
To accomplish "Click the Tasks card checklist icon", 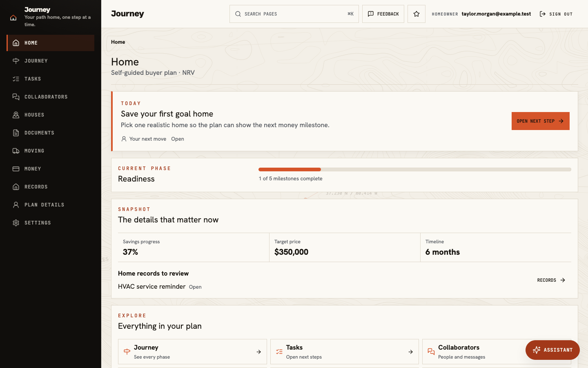I will tap(279, 352).
